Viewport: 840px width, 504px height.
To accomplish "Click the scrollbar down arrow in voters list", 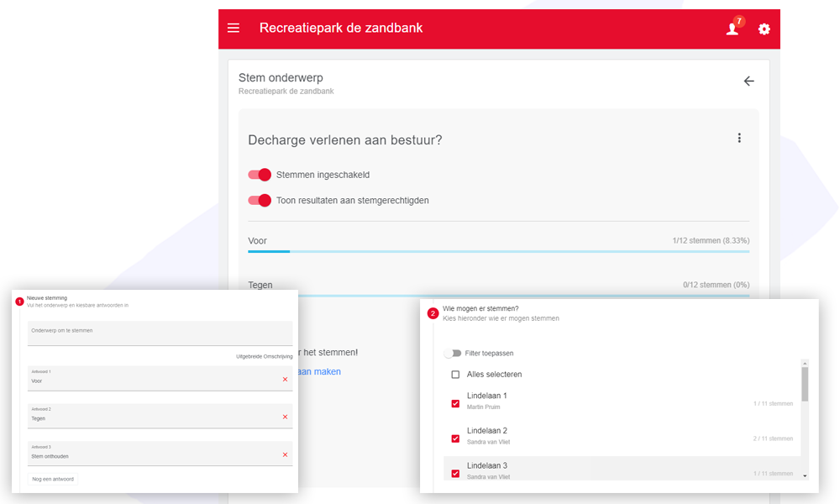I will point(805,475).
